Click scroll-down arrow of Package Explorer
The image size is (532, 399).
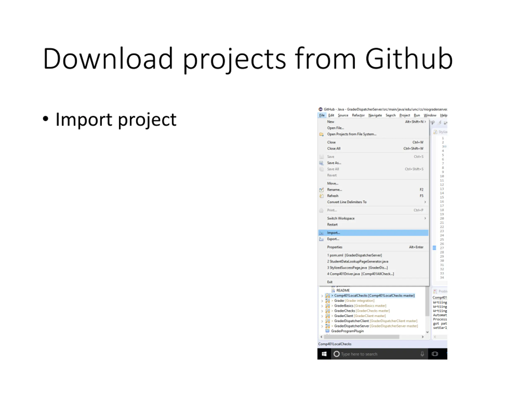[427, 332]
